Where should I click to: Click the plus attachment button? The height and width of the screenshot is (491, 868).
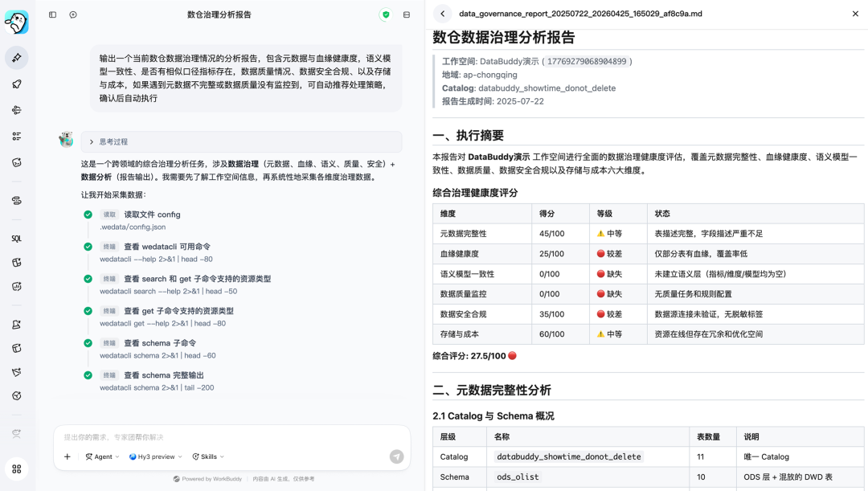67,456
